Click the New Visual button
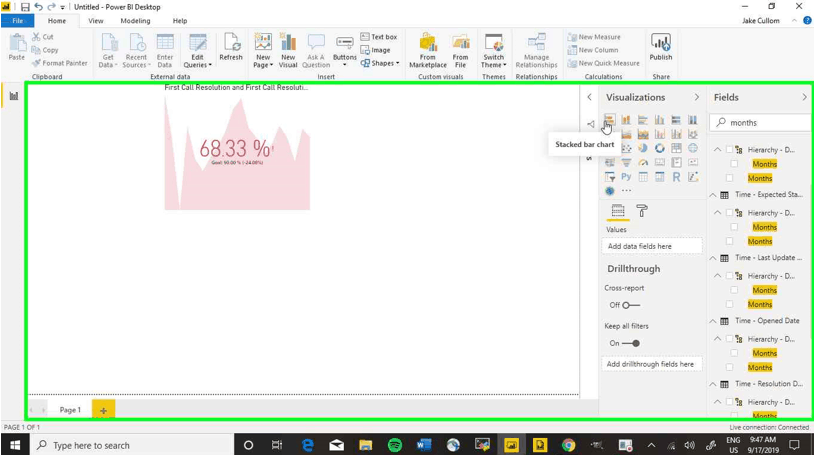The width and height of the screenshot is (815, 455). coord(288,50)
